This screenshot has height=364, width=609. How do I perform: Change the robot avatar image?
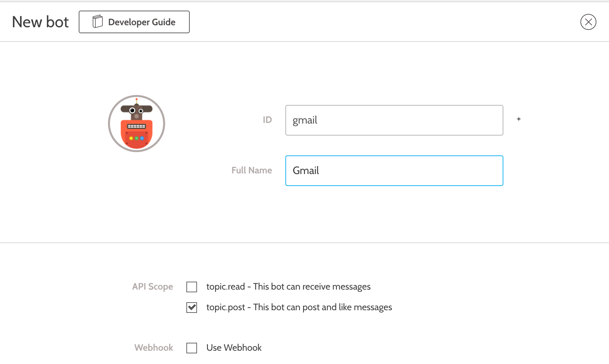tap(137, 124)
